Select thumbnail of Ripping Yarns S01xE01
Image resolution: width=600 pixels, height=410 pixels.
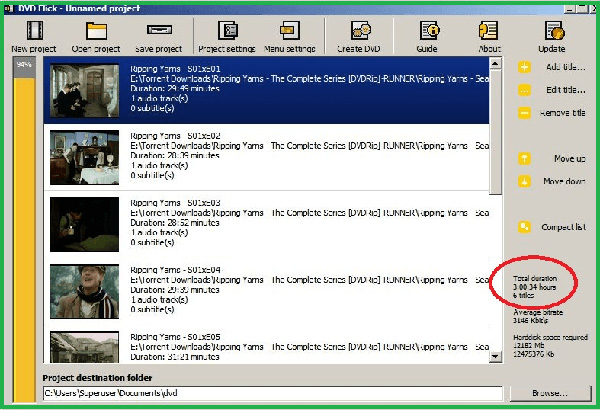click(x=85, y=90)
